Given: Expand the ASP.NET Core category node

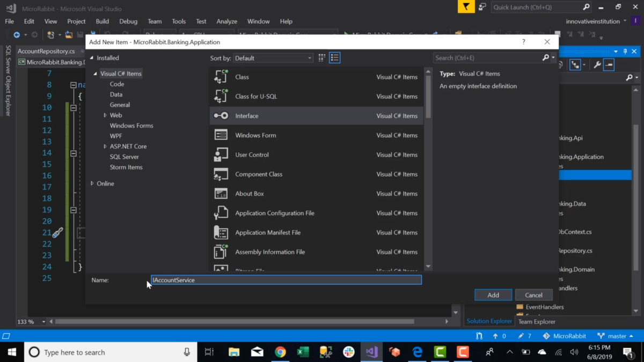Looking at the screenshot, I should coord(105,146).
